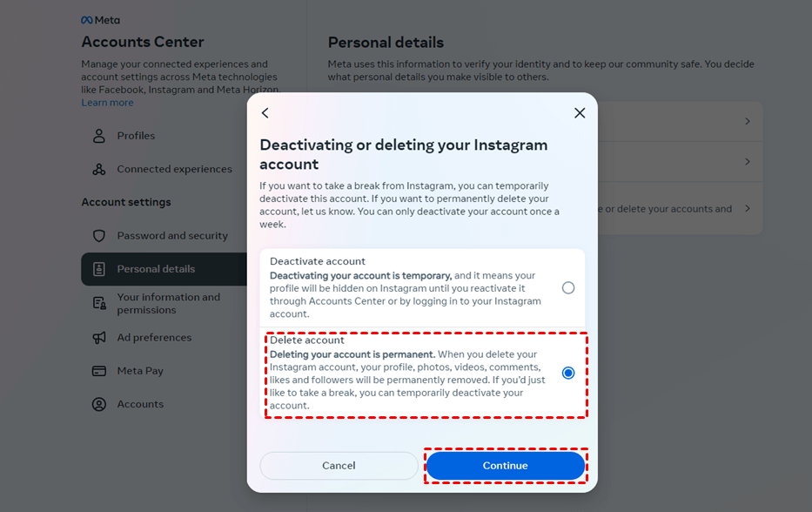Select the Delete account radio button

(568, 373)
